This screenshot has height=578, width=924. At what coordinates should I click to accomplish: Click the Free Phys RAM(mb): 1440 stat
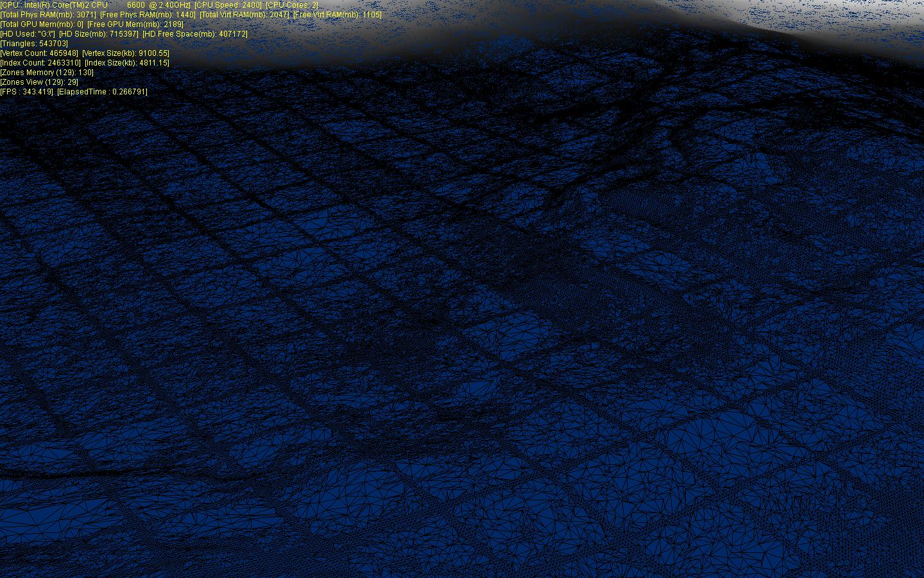(148, 15)
